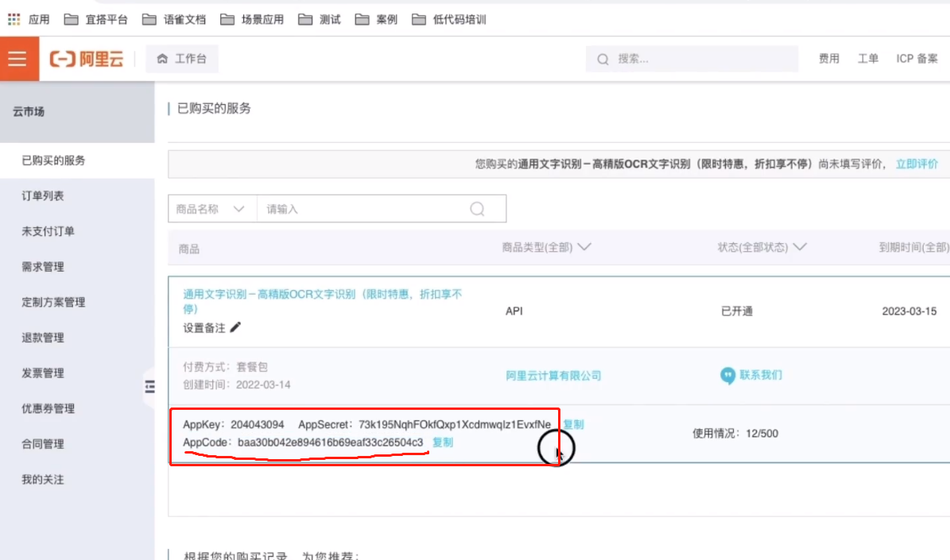This screenshot has width=950, height=560.
Task: Collapse the sidebar with the toggle handle
Action: 149,386
